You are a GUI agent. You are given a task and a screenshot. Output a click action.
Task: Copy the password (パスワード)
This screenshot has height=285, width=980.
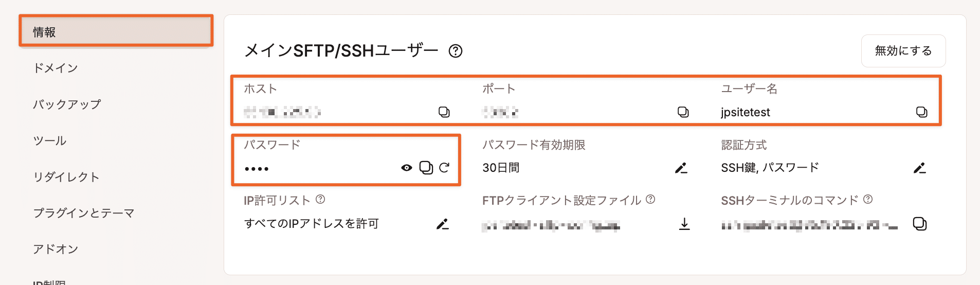[426, 168]
